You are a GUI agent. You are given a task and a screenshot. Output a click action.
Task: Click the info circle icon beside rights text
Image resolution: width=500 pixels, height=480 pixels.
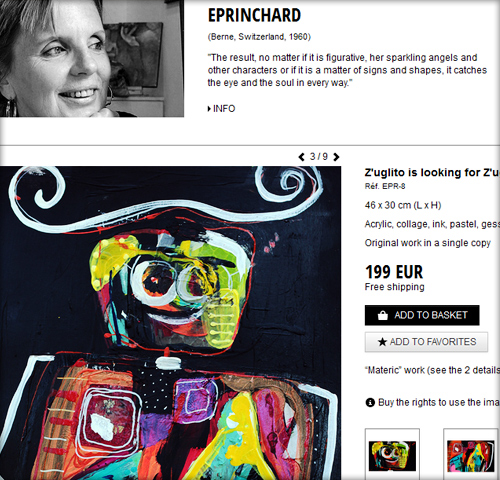point(370,403)
